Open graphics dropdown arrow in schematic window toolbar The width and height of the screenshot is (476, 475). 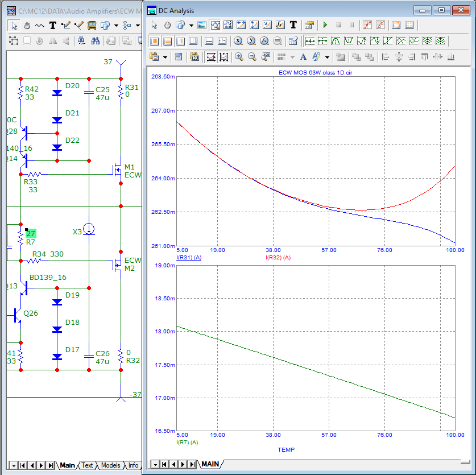[116, 26]
